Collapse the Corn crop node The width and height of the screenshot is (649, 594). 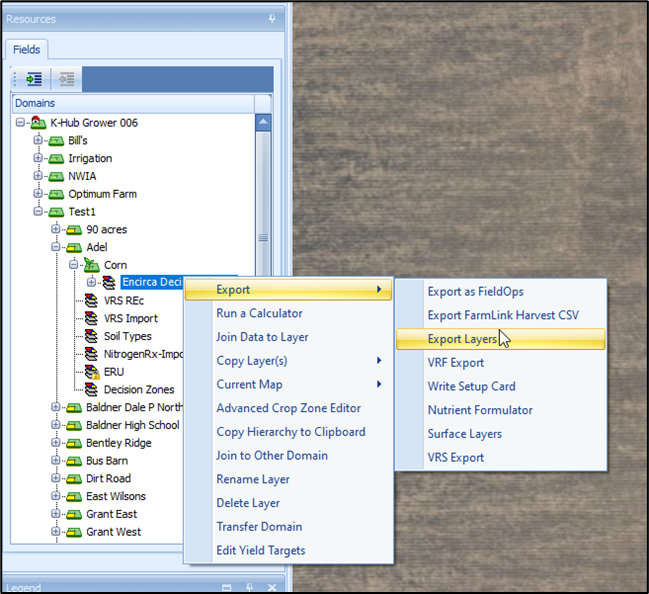click(73, 264)
